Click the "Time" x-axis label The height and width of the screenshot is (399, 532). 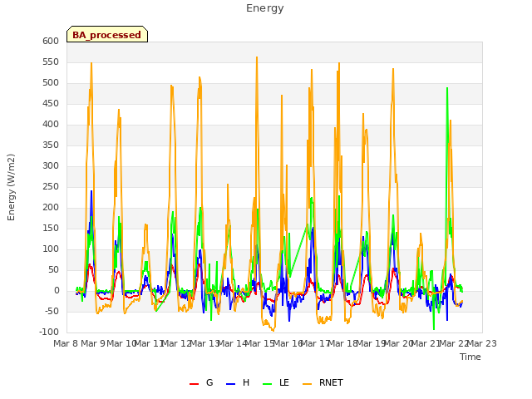[x=470, y=357]
